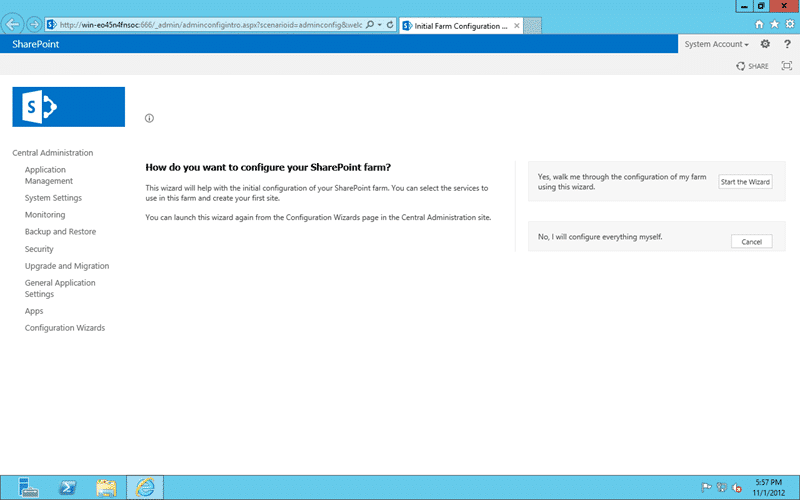Refresh the page with reload icon
This screenshot has width=800, height=500.
(x=390, y=24)
